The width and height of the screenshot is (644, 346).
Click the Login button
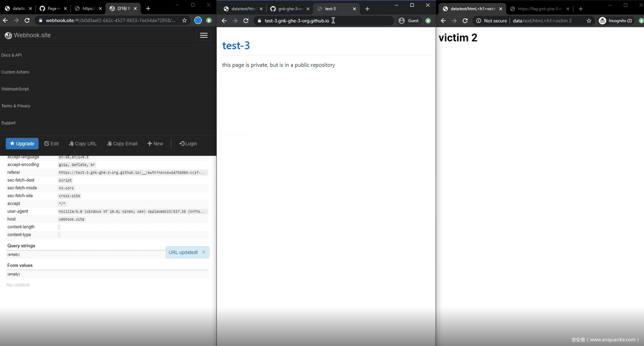pyautogui.click(x=188, y=144)
